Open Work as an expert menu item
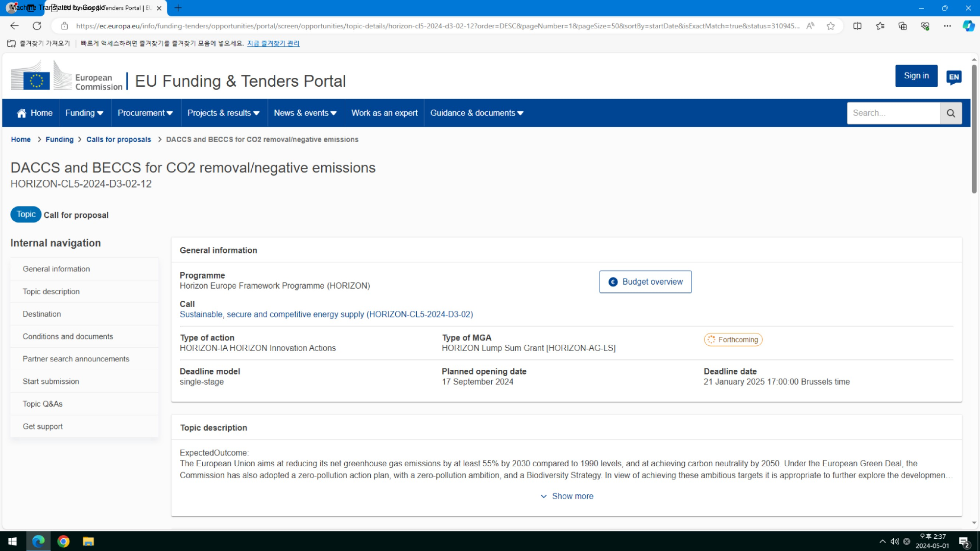Viewport: 980px width, 551px height. 384,113
